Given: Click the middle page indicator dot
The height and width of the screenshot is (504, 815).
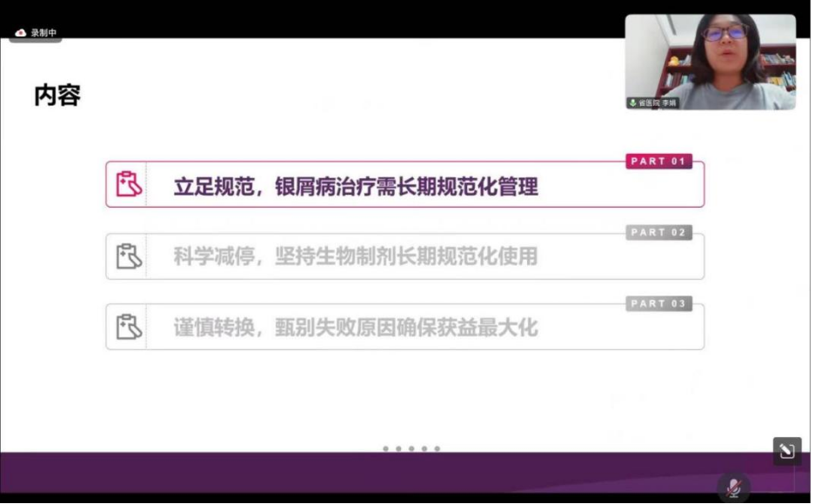Looking at the screenshot, I should 411,449.
